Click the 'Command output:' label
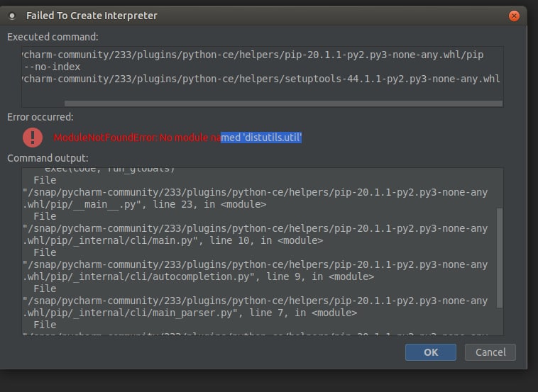The image size is (538, 392). pyautogui.click(x=48, y=158)
